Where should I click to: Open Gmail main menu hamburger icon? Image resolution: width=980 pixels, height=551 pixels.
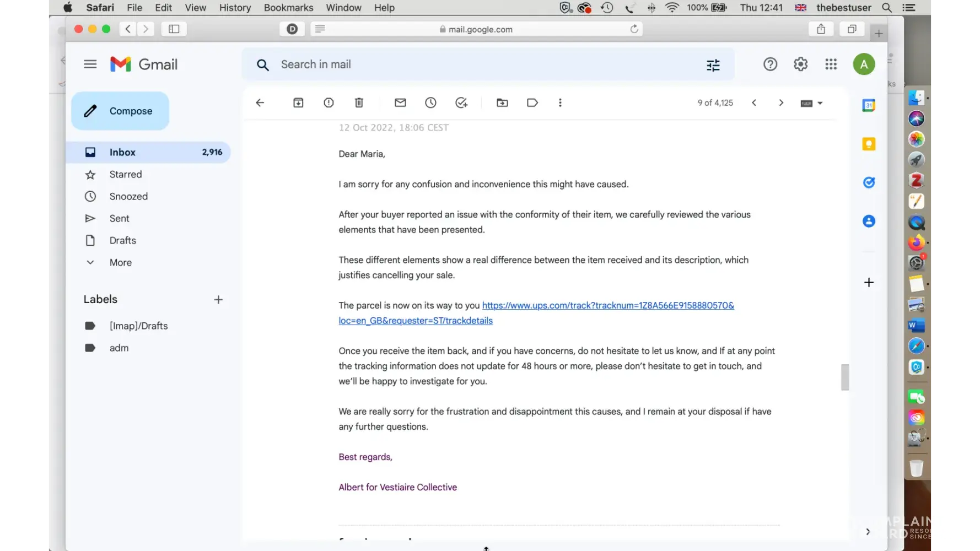point(90,64)
